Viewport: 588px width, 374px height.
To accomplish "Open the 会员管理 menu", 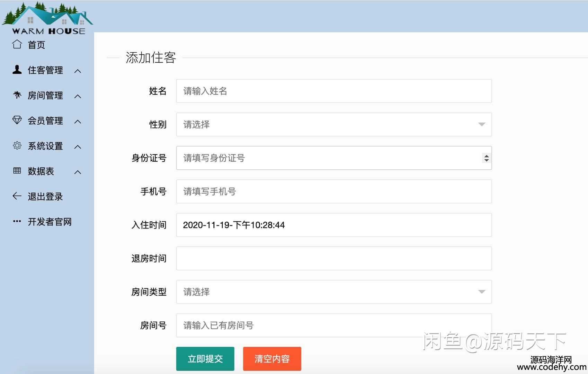I will click(45, 121).
